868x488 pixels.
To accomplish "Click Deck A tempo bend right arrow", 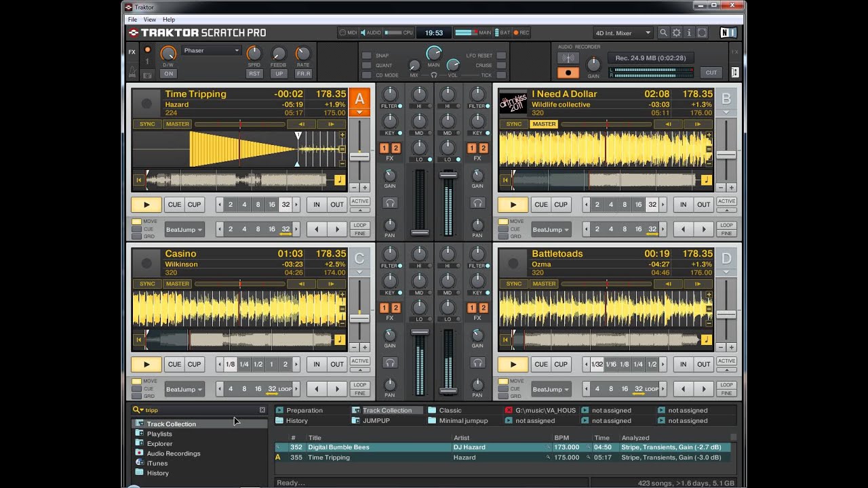I will [x=330, y=124].
